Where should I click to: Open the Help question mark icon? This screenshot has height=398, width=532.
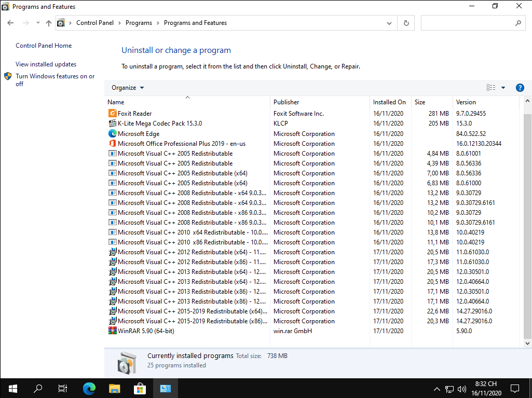pyautogui.click(x=520, y=88)
